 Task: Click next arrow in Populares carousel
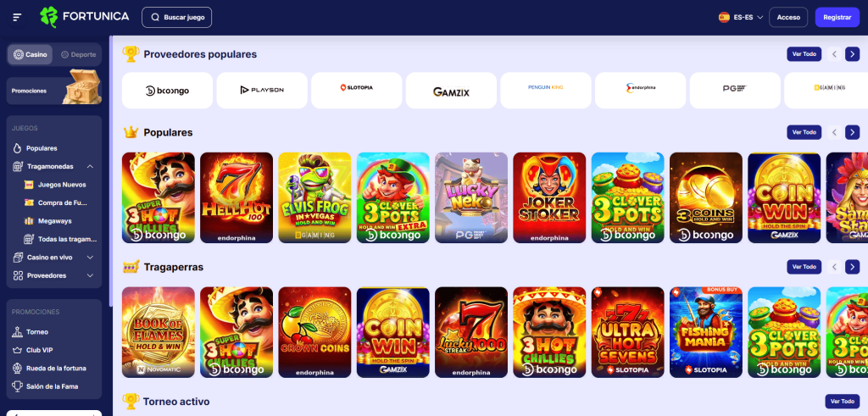853,132
